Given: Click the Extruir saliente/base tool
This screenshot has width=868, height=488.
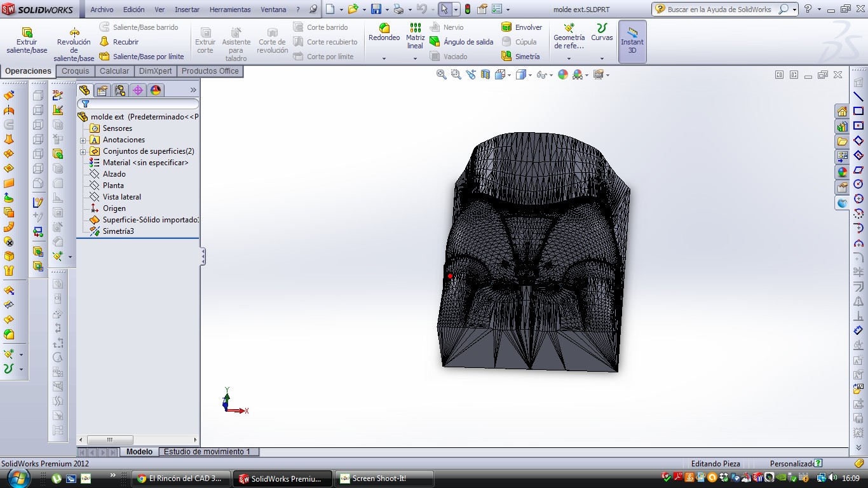Looking at the screenshot, I should pos(27,41).
